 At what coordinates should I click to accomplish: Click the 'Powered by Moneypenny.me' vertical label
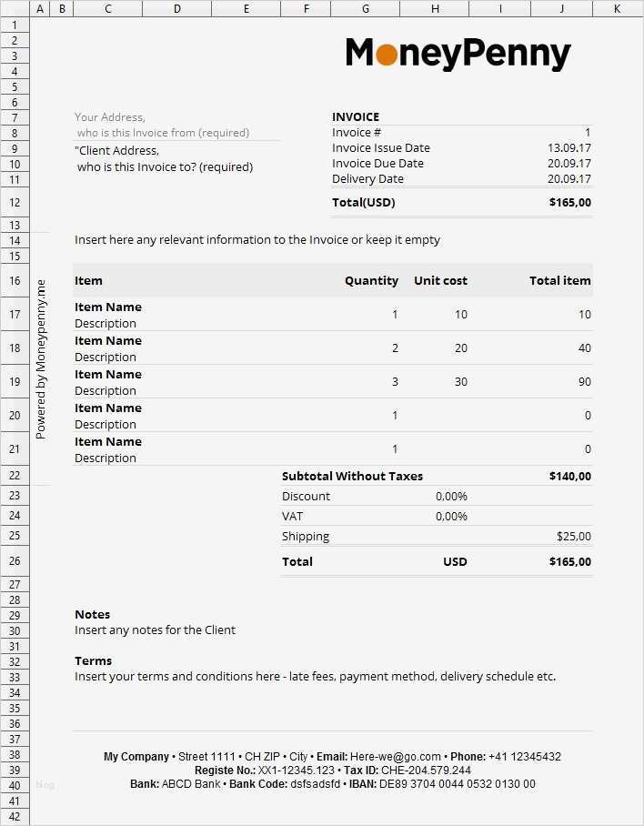40,359
